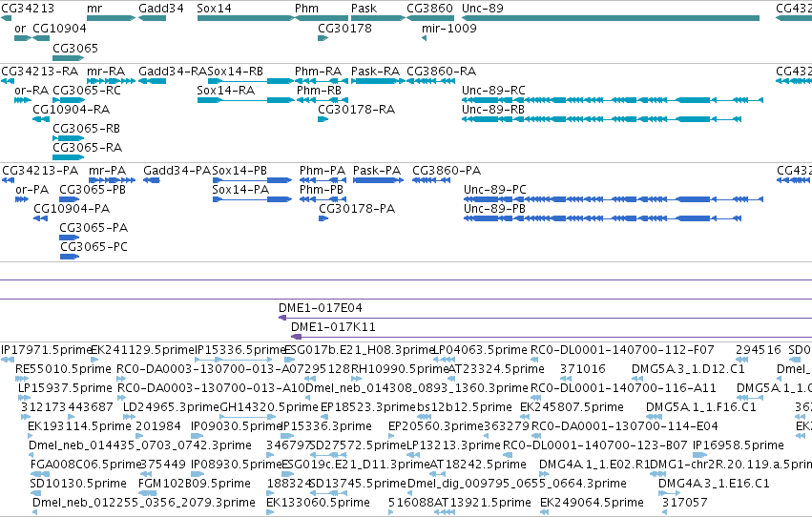
Task: Select the Gadd34 gene label
Action: pos(161,9)
